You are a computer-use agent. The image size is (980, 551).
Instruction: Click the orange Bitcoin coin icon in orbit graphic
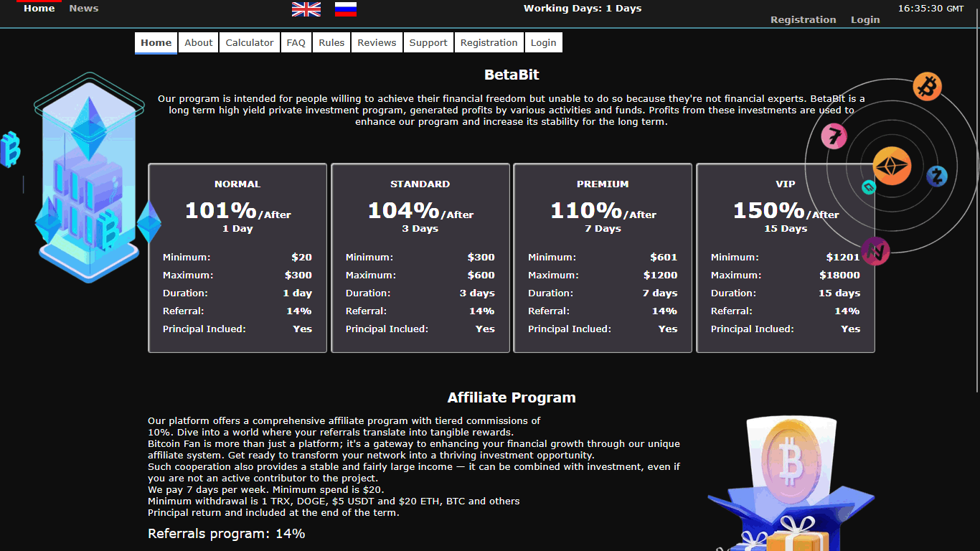pyautogui.click(x=927, y=87)
